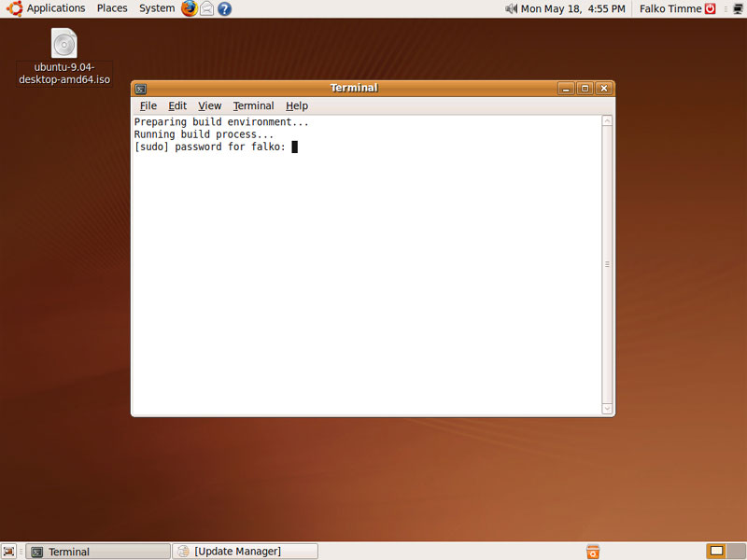Click the Terminal vertical scrollbar handle

pos(607,264)
